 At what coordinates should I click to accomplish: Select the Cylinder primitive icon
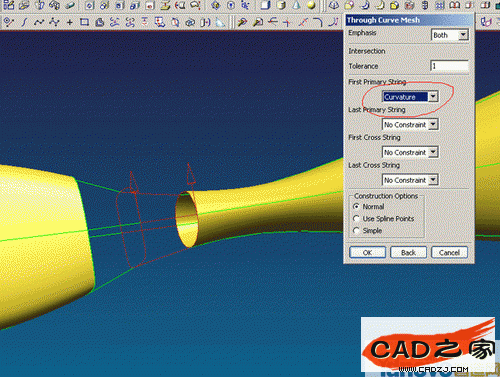click(281, 5)
